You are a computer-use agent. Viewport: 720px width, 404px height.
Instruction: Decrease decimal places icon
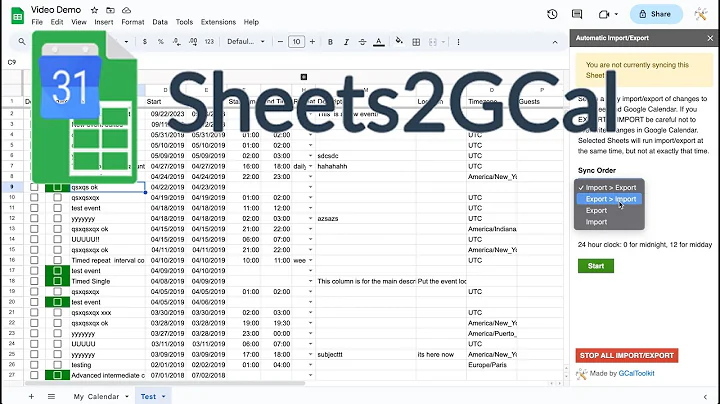[177, 42]
